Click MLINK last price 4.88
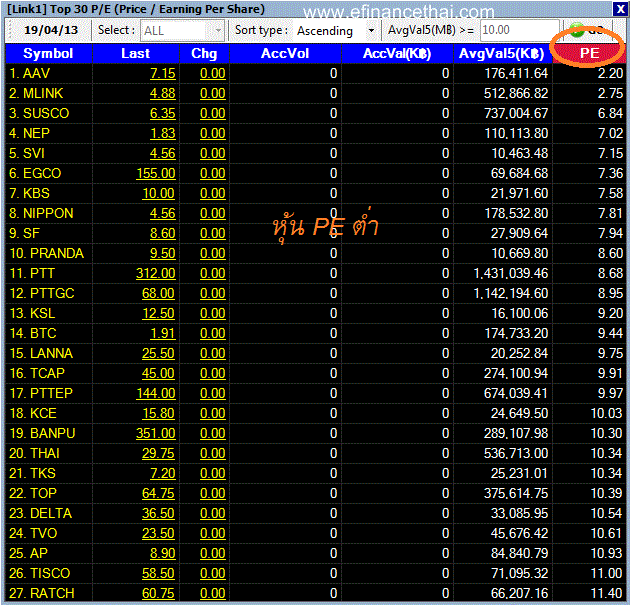This screenshot has width=631, height=606. [163, 93]
